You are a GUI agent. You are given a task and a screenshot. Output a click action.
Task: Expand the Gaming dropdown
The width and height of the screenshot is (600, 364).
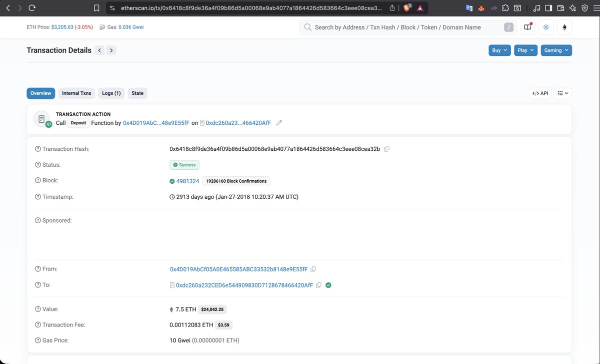coord(556,50)
